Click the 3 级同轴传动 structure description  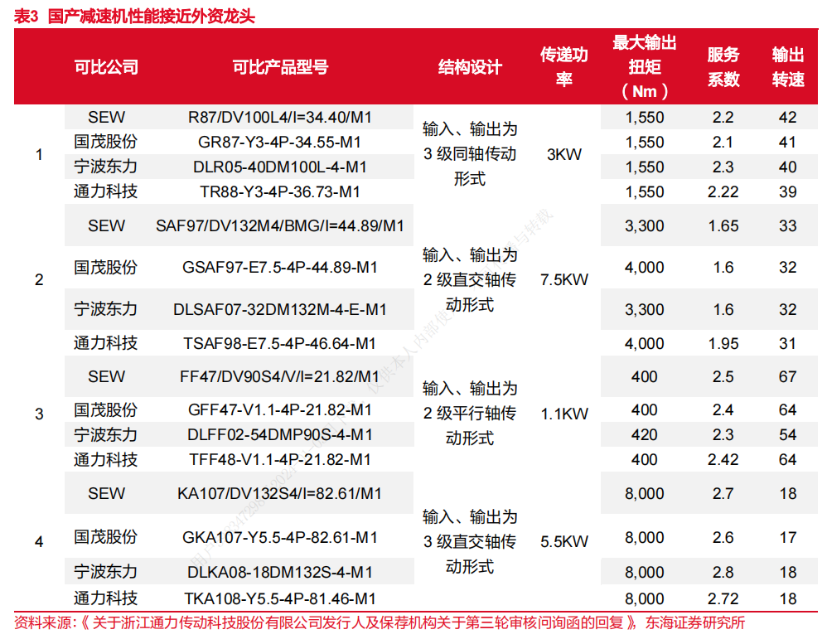(x=469, y=154)
